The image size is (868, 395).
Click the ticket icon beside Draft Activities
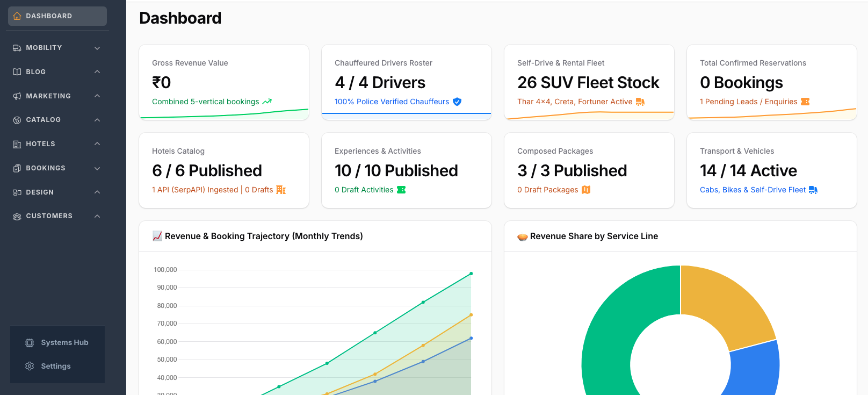[x=401, y=190]
